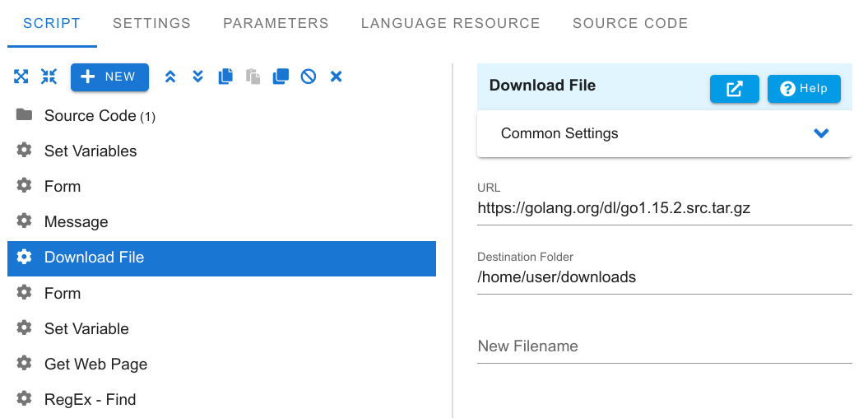Switch to the Settings tab
Screen dimensions: 868x418
tap(151, 23)
